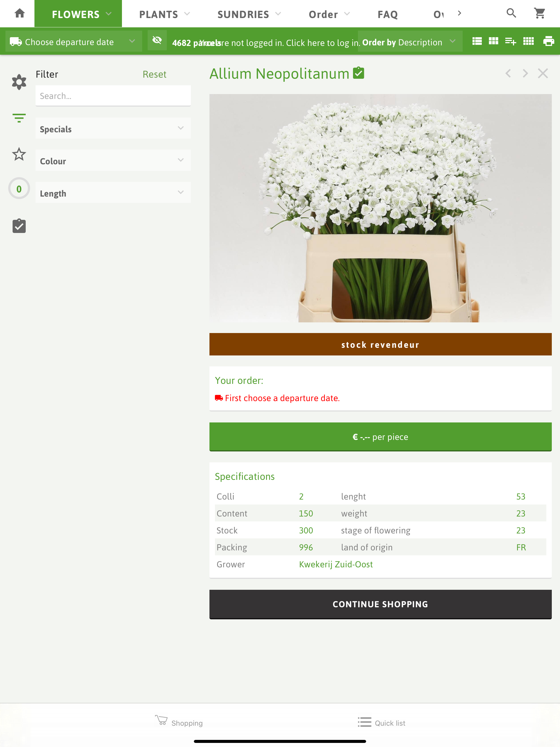Open the search magnifier icon

point(511,13)
